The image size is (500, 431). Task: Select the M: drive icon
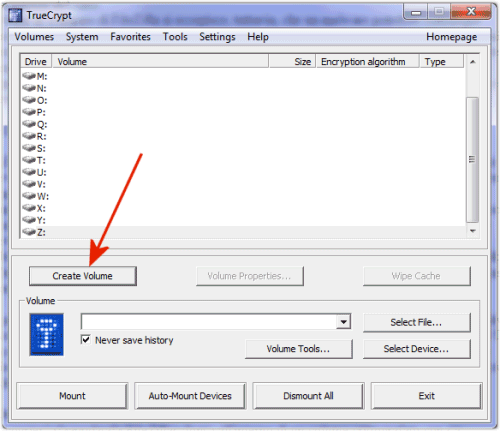(x=29, y=76)
